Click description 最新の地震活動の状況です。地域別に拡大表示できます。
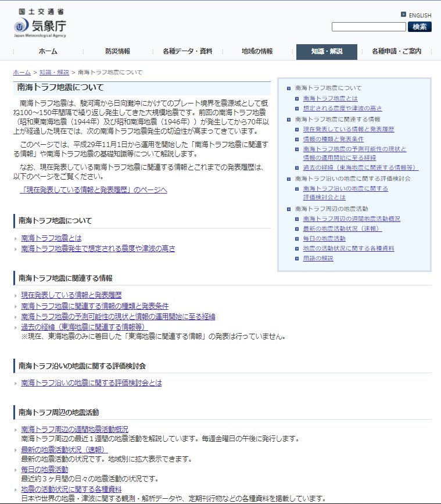This screenshot has width=441, height=504. [107, 459]
